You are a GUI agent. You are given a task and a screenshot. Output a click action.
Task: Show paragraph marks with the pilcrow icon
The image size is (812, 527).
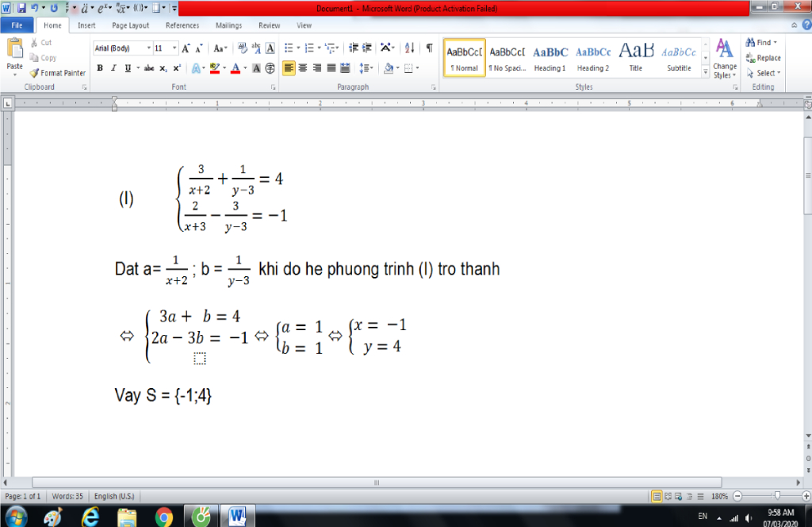429,48
